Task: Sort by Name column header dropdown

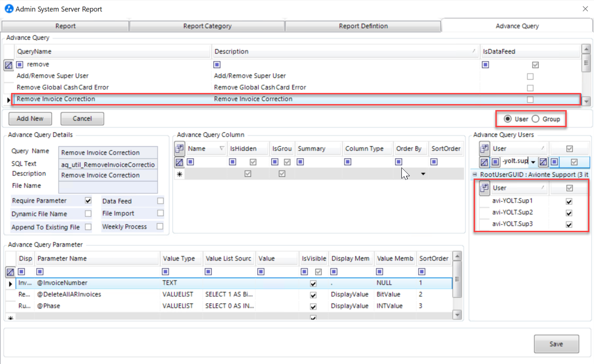Action: pos(222,149)
